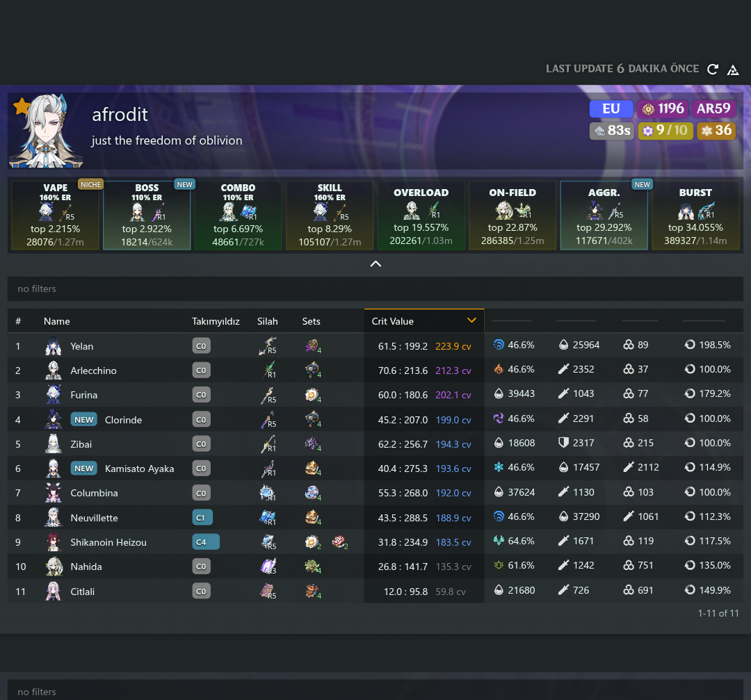The image size is (751, 700).
Task: Click Heizou's second 2-piece artifact set icon
Action: [x=339, y=542]
